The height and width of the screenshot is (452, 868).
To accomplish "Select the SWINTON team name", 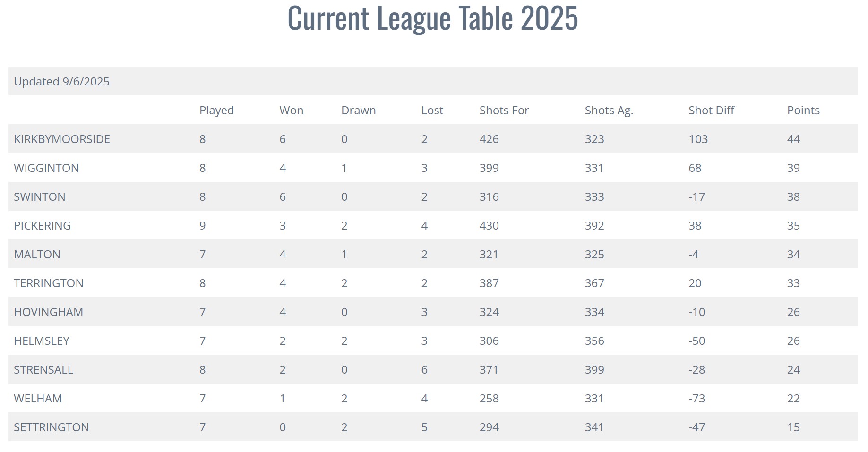I will coord(40,197).
